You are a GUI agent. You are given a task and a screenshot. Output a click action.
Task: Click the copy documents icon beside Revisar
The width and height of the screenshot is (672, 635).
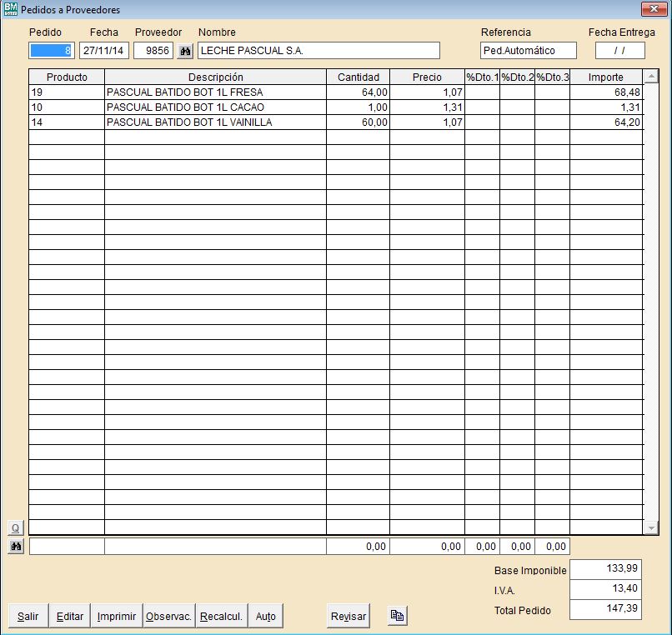click(398, 616)
